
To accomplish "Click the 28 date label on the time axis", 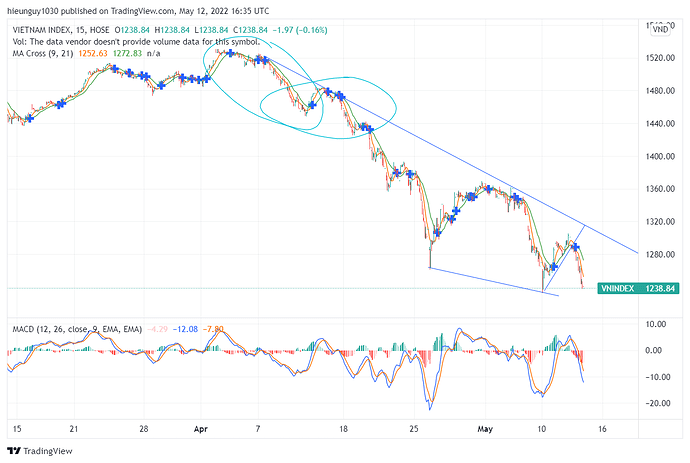I will click(144, 429).
